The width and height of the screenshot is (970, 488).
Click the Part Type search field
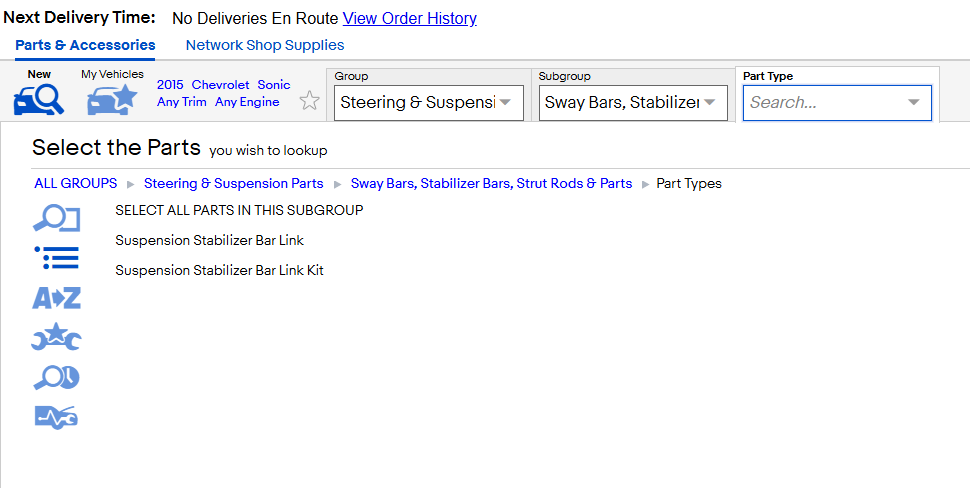(x=837, y=103)
